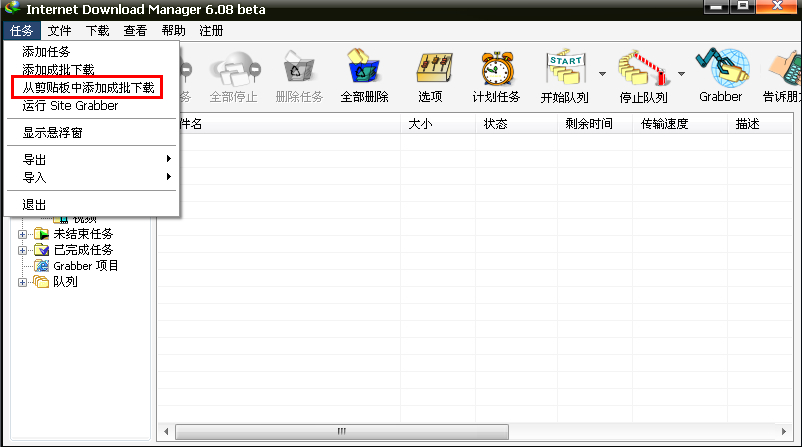
Task: Open the 导入 submenu
Action: pos(92,177)
